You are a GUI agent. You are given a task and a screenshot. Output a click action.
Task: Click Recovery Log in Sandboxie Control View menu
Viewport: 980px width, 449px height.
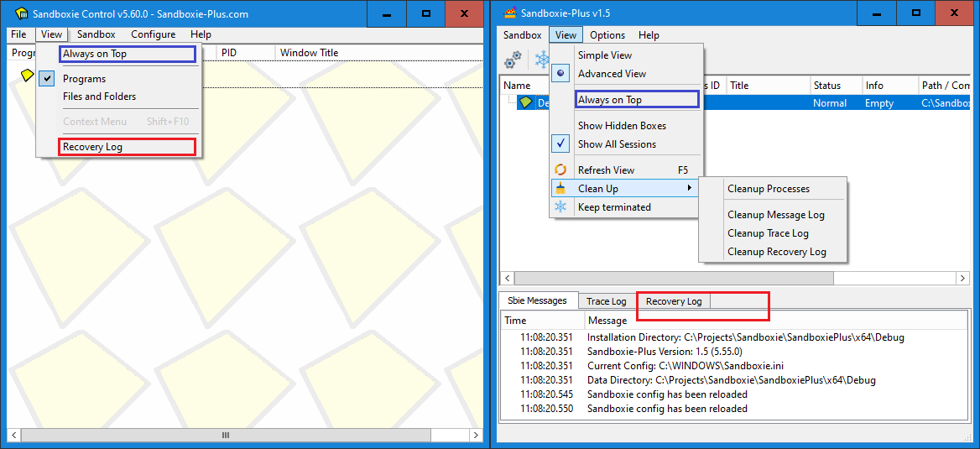click(x=92, y=147)
